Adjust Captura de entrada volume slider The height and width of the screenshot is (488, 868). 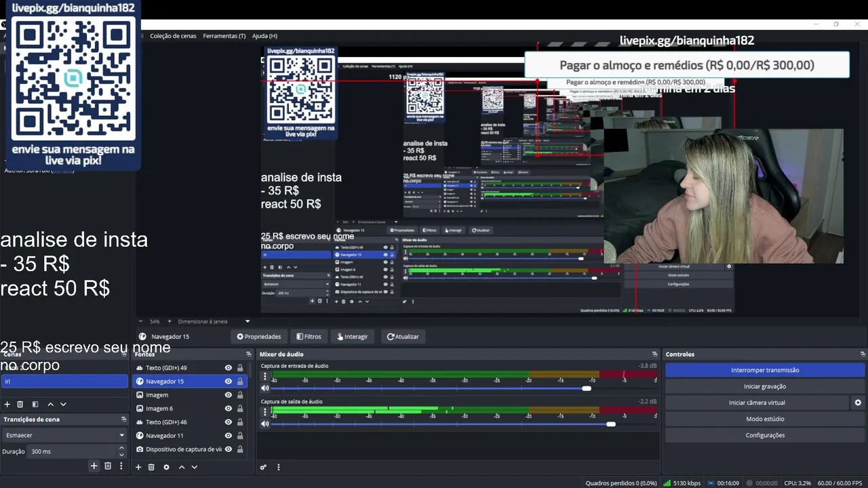click(587, 388)
